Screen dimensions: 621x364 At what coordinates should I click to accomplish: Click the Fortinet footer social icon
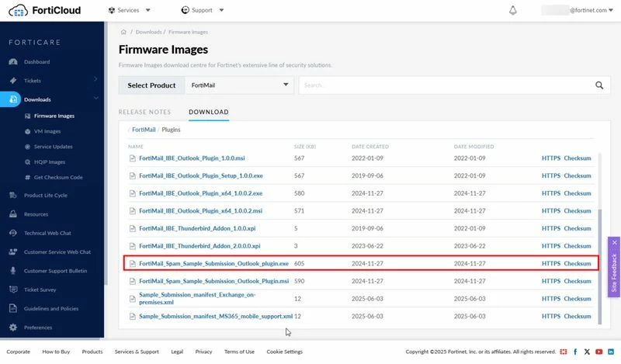pos(564,352)
